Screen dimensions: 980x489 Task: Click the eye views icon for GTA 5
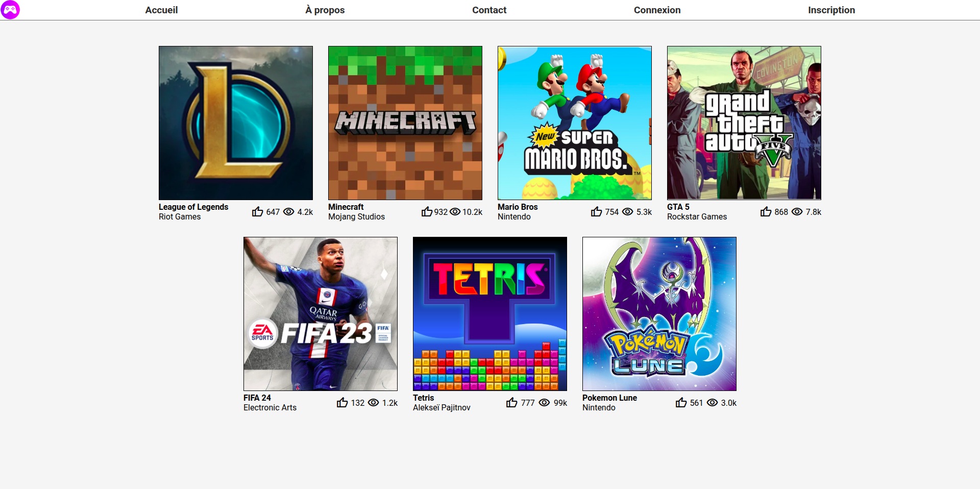(x=797, y=212)
